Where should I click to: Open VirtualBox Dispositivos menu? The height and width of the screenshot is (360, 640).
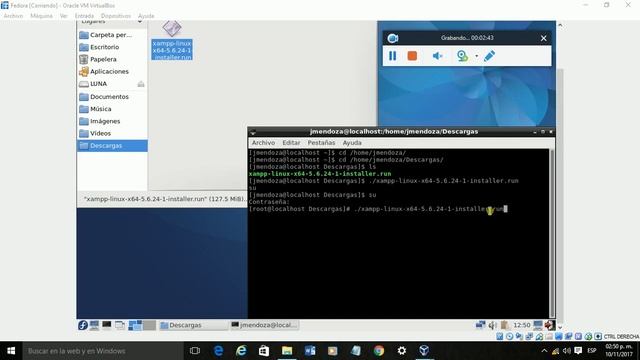[116, 16]
